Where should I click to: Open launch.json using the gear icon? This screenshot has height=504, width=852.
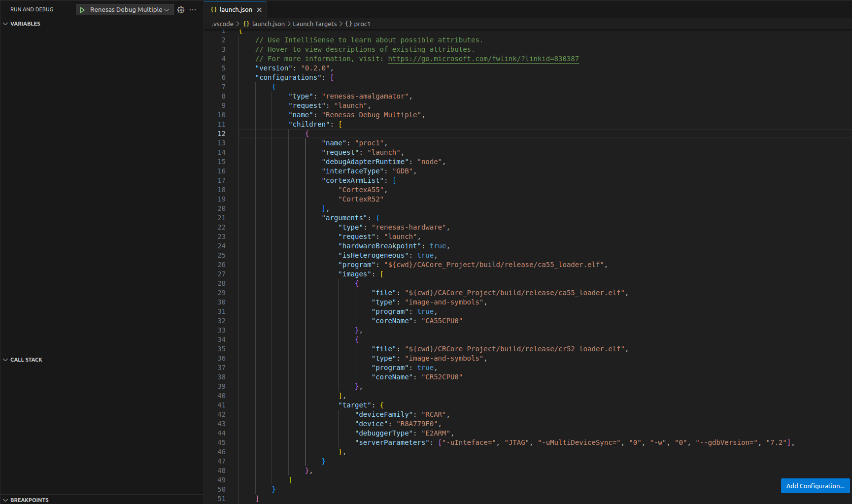pos(181,10)
